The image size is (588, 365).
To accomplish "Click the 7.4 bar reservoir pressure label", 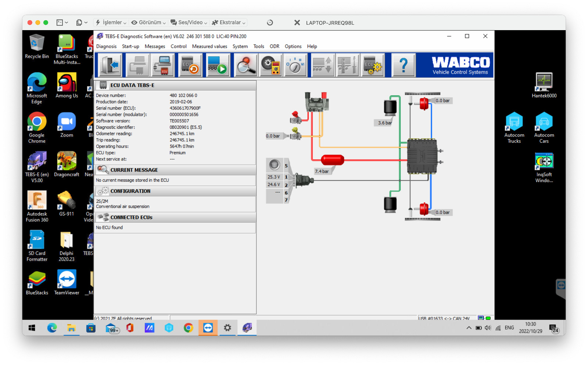I will (322, 171).
